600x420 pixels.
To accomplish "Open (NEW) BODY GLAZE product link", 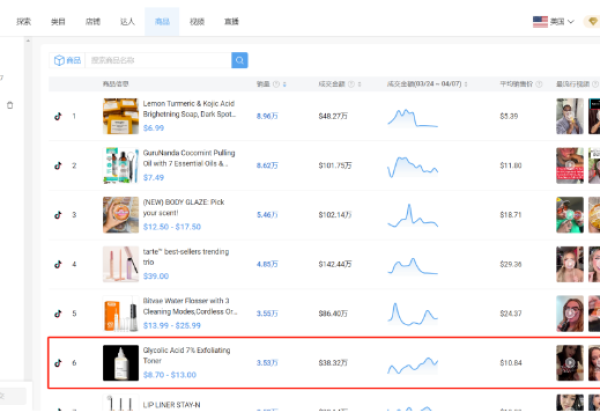I will pos(183,208).
